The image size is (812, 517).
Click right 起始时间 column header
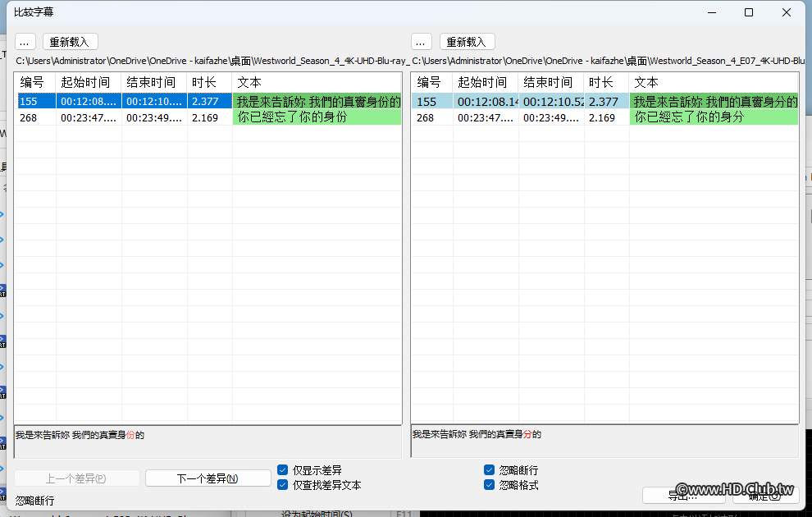point(486,82)
